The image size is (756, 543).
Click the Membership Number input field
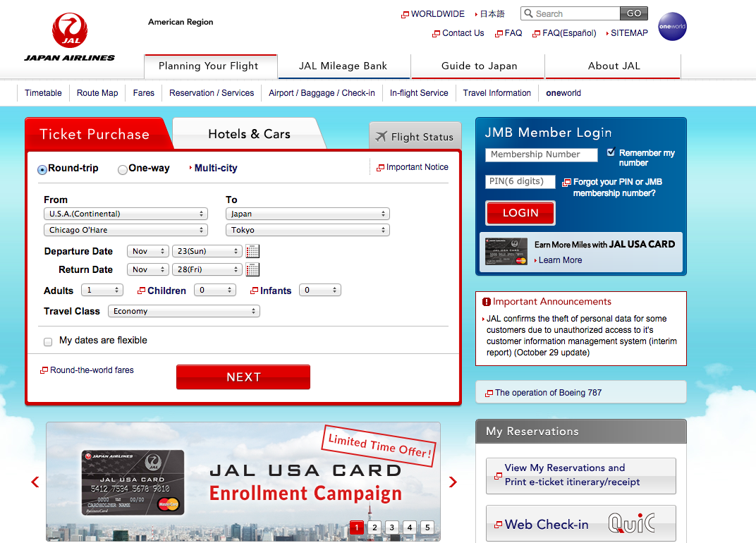[x=542, y=154]
